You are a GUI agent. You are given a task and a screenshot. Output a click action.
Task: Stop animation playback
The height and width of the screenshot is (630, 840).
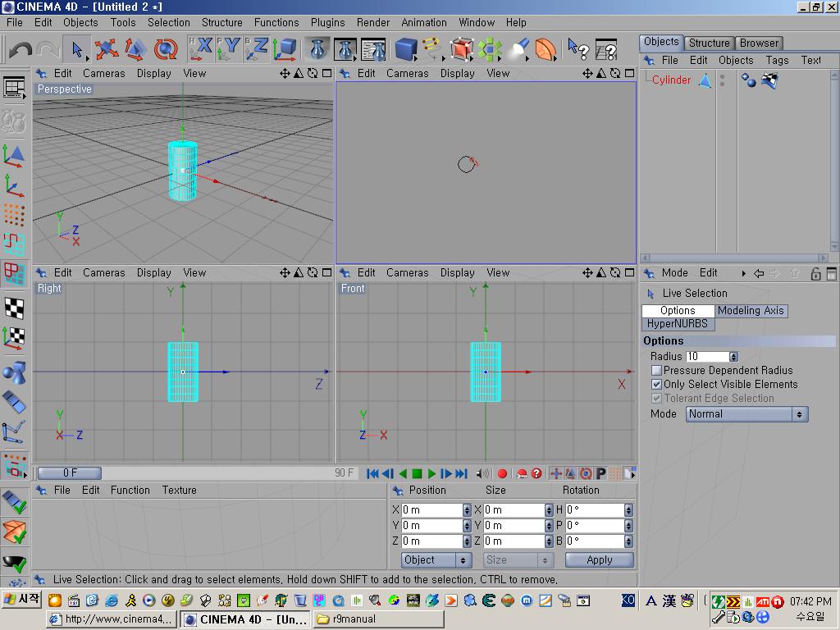(x=417, y=473)
